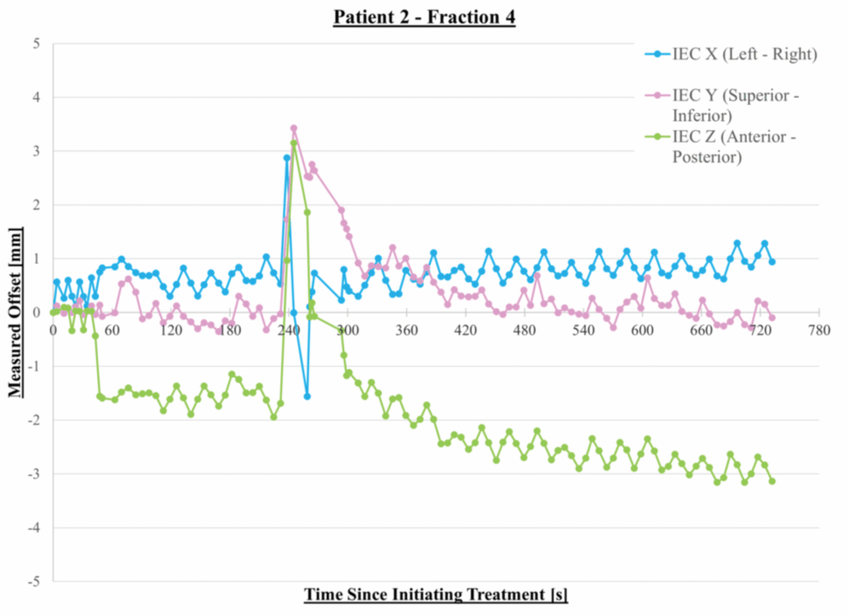Viewport: 849px width, 616px height.
Task: Click the -5 tick label on offset axis
Action: (x=34, y=581)
